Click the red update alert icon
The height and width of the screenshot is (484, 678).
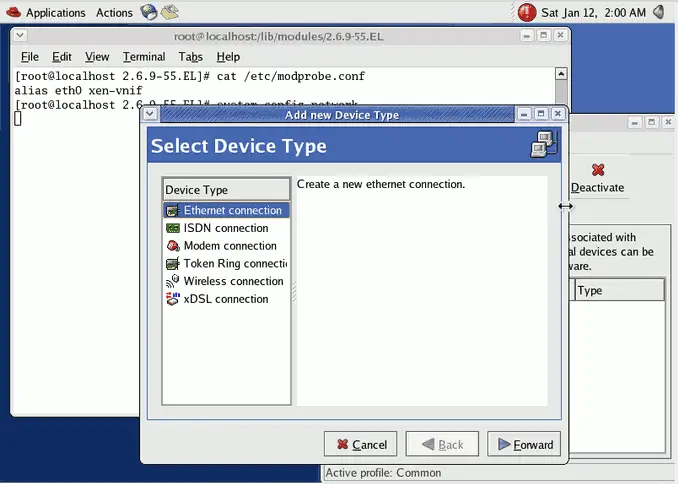[x=527, y=13]
